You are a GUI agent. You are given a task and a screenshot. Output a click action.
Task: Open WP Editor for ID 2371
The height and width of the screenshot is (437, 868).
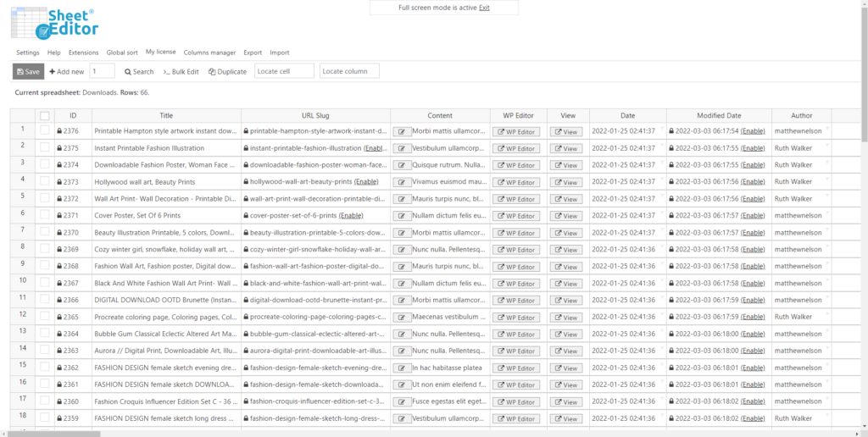(516, 216)
